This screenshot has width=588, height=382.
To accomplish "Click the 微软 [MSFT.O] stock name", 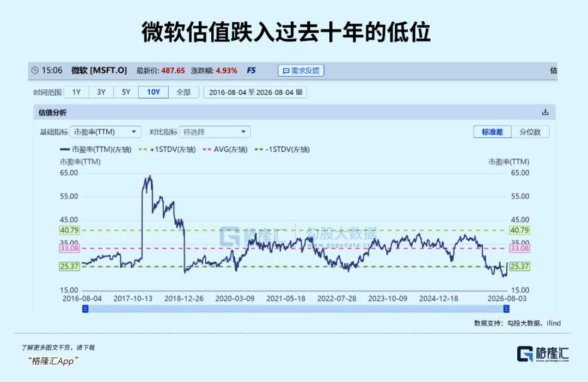I will [x=99, y=71].
